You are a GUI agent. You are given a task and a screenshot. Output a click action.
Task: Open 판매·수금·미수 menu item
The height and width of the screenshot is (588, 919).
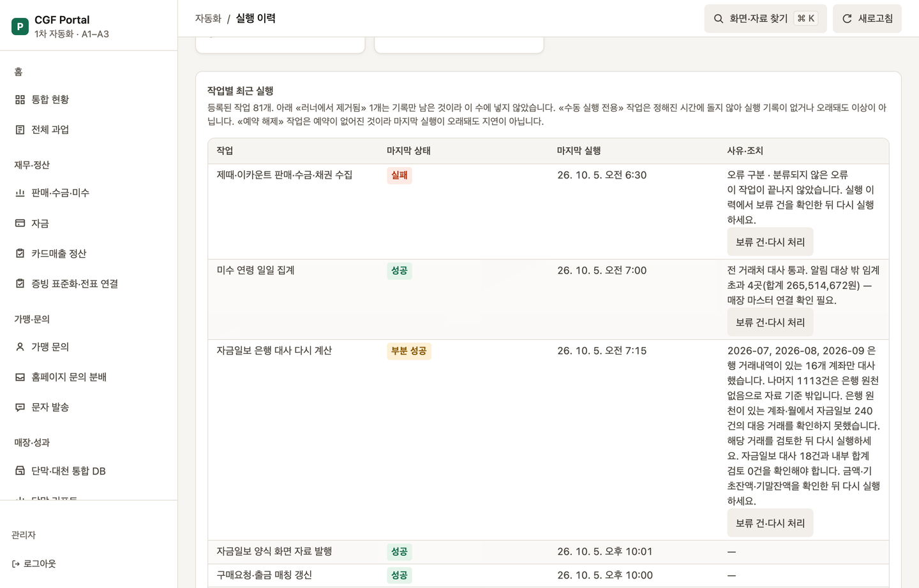[89, 193]
